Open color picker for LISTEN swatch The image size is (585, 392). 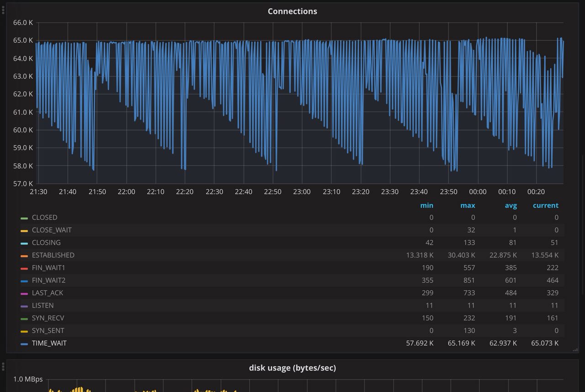(24, 306)
